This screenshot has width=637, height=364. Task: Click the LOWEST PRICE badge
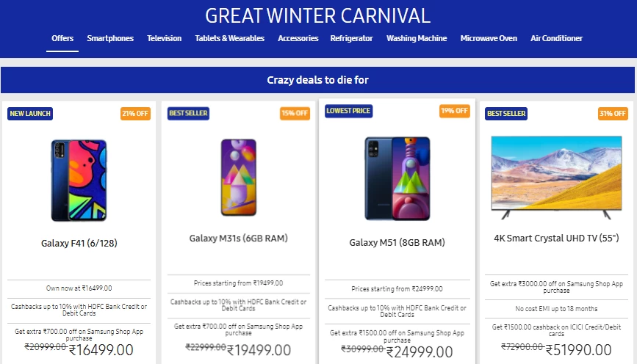point(348,111)
